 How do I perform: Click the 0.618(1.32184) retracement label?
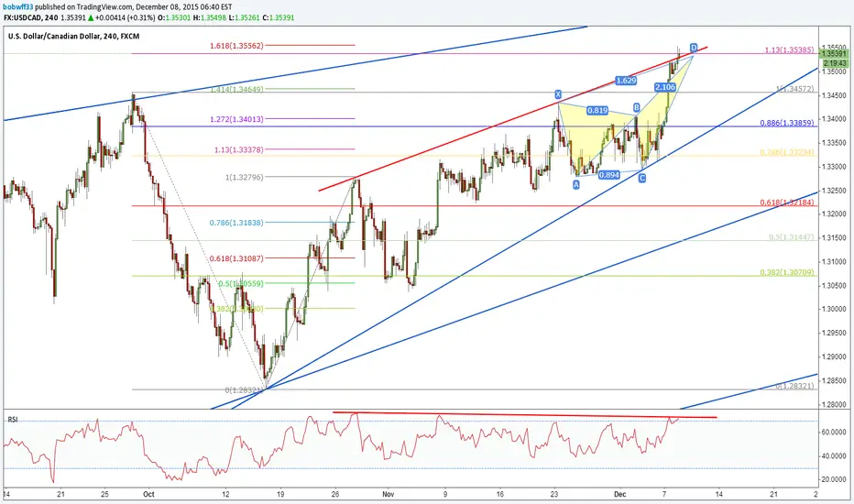787,203
